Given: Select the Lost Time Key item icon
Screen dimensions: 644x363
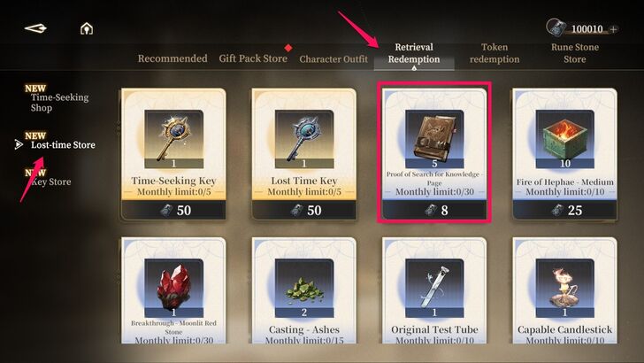Looking at the screenshot, I should [304, 139].
